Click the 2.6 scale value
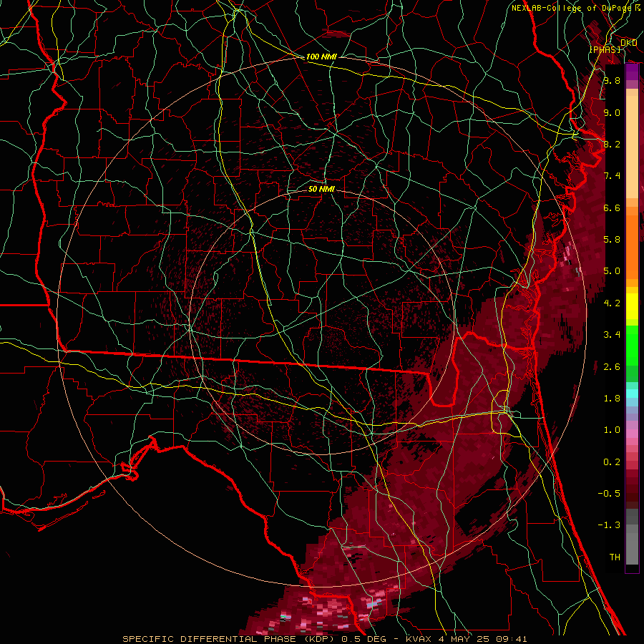The width and height of the screenshot is (644, 644). click(612, 366)
